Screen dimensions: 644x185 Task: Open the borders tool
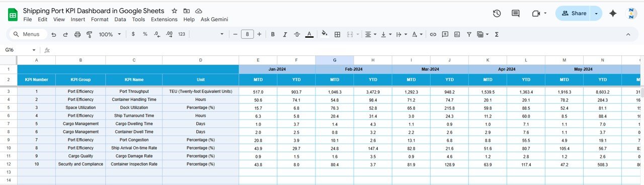[x=338, y=34]
